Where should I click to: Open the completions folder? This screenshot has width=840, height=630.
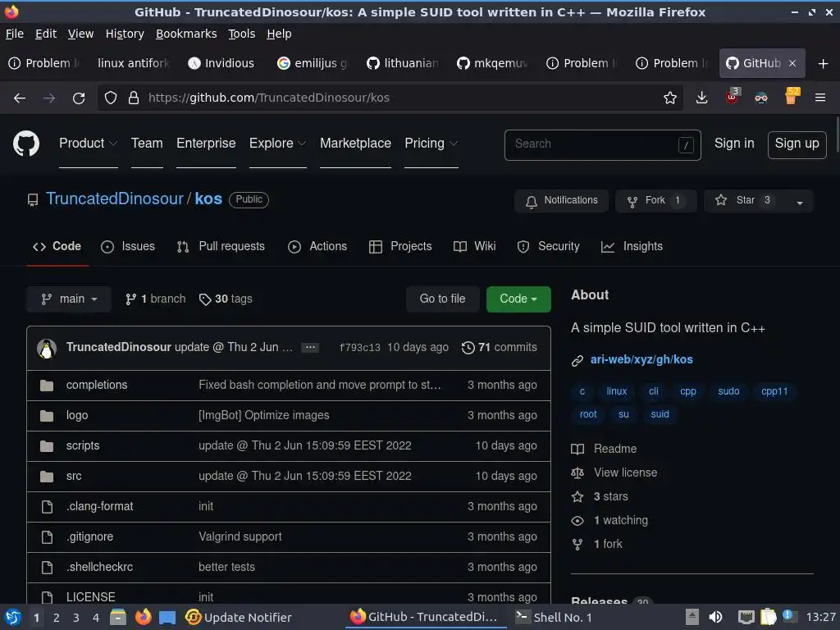pos(97,385)
